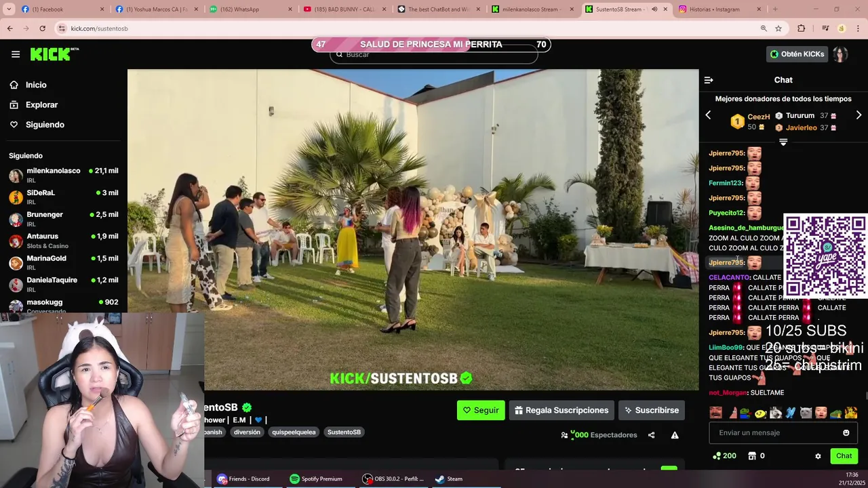
Task: Click username CELACANTO in chat
Action: [729, 278]
